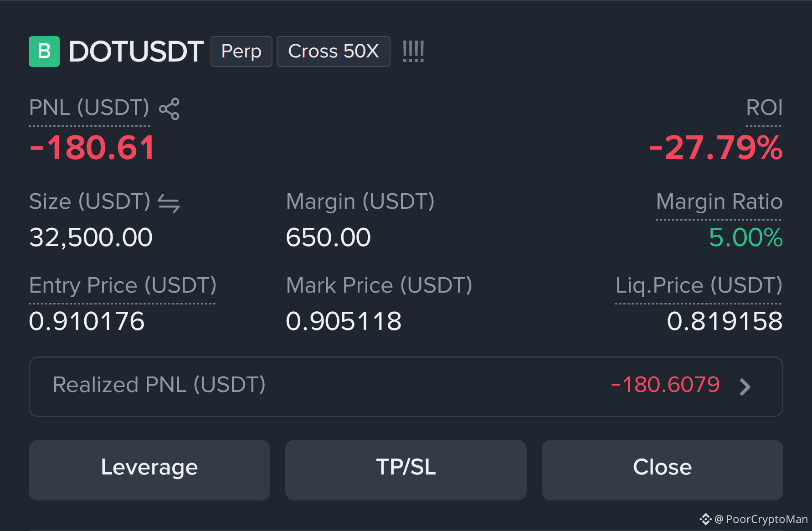Open the TP/SL settings button
The height and width of the screenshot is (531, 812).
tap(406, 470)
